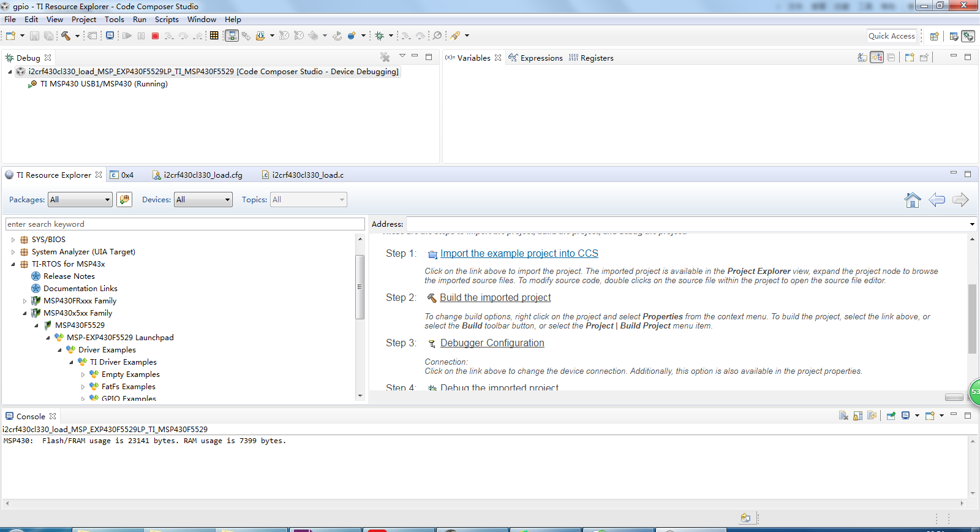Click the Save disk icon in the toolbar
The width and height of the screenshot is (980, 532).
point(34,36)
